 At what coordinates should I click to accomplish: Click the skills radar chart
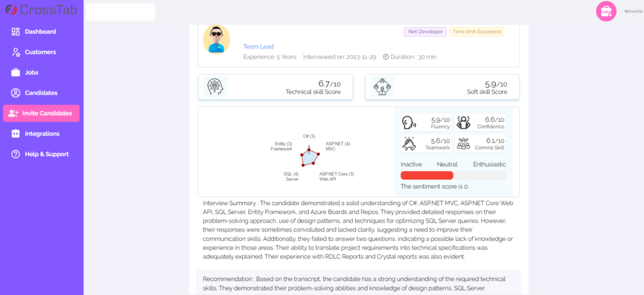point(309,157)
